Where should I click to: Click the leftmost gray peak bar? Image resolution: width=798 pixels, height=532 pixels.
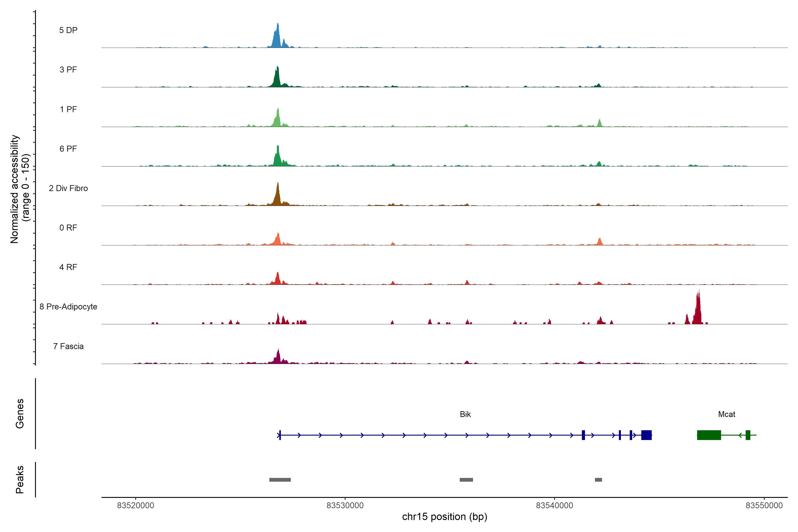click(280, 480)
